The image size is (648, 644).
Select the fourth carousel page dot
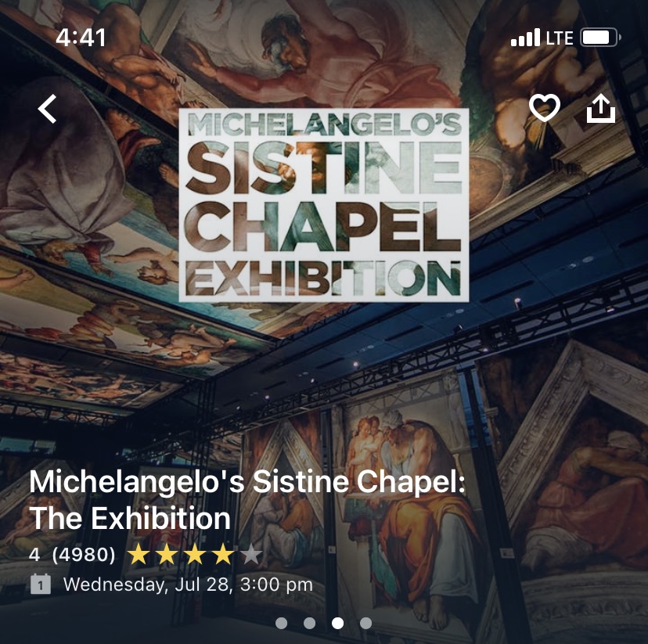pyautogui.click(x=365, y=623)
